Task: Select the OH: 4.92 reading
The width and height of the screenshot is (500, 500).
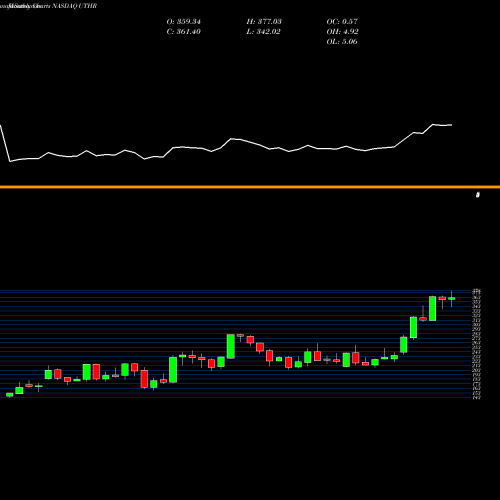Action: click(x=342, y=32)
